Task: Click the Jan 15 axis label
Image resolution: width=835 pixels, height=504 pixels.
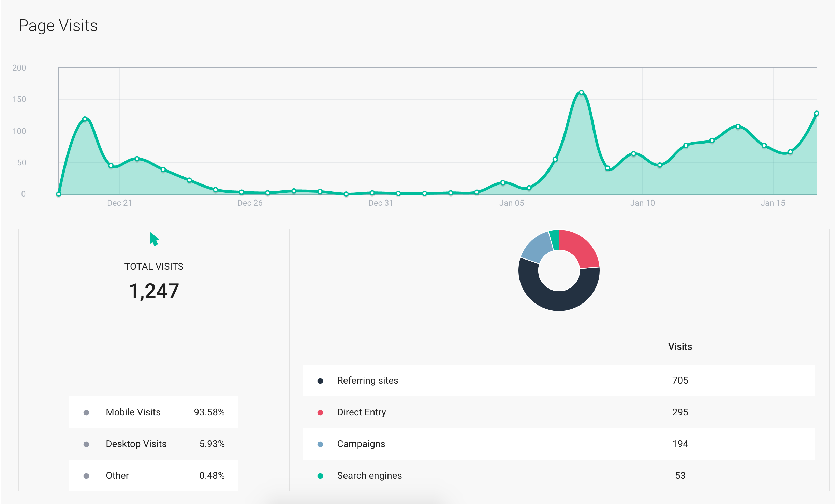Action: click(x=773, y=203)
